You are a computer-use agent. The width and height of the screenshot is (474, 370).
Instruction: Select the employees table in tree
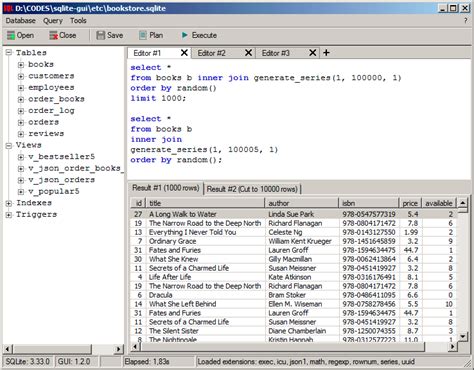point(51,88)
